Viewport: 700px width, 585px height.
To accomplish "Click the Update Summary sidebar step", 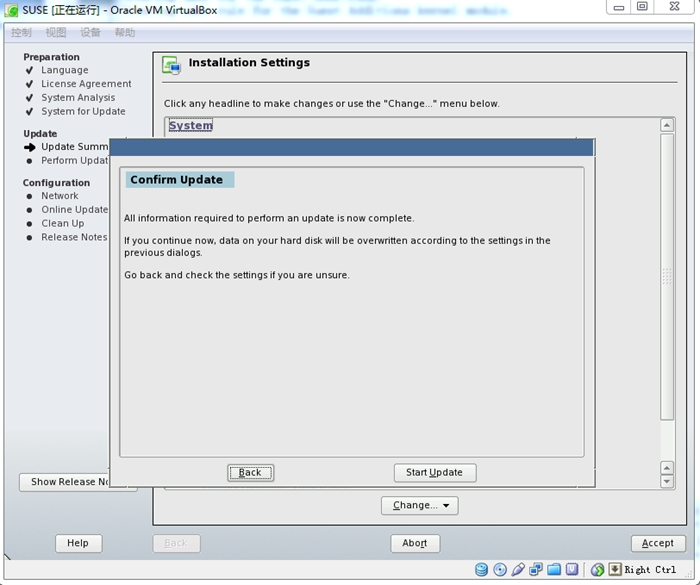I will click(x=75, y=146).
